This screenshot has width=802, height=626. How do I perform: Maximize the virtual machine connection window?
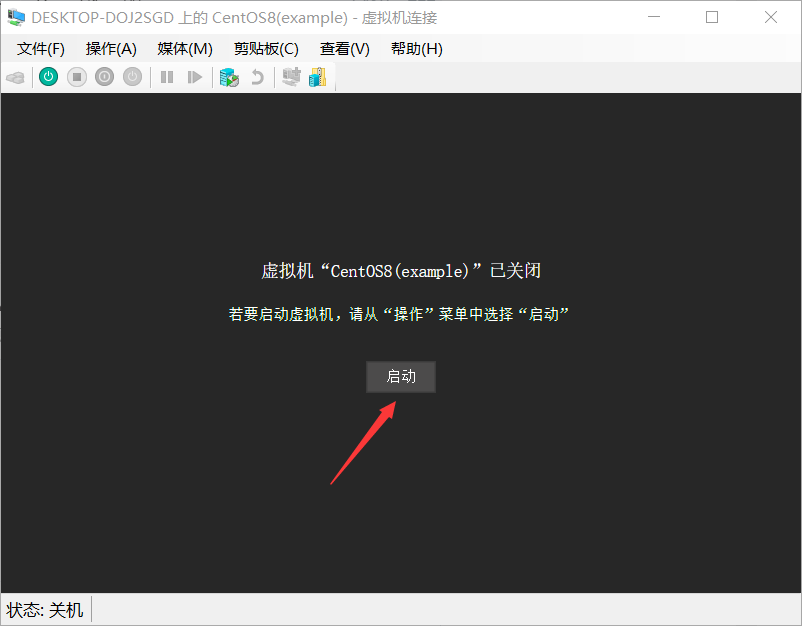[x=712, y=17]
